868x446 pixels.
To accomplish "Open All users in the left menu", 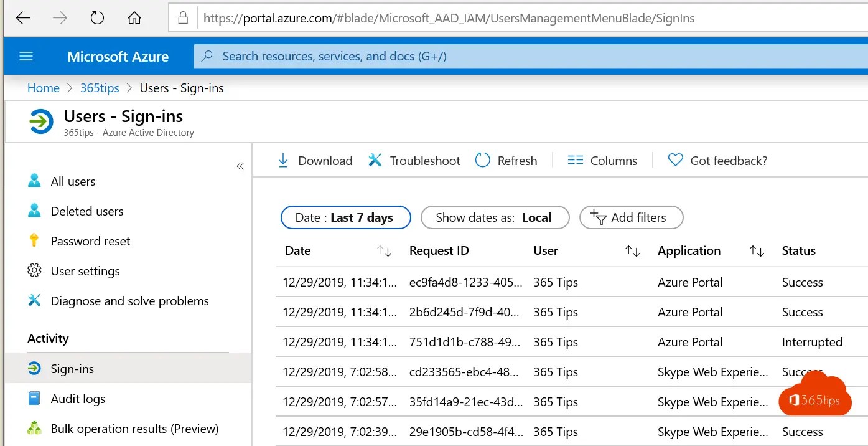I will click(73, 181).
